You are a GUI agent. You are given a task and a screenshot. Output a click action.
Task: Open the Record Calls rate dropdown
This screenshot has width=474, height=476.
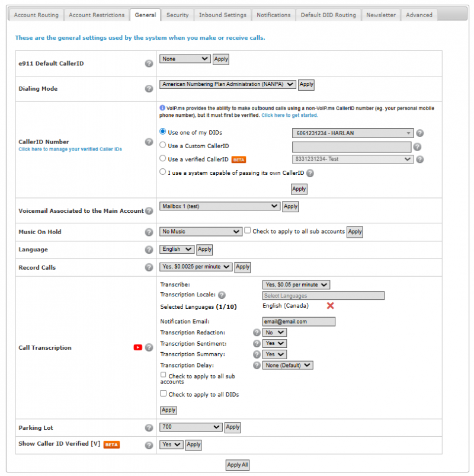pos(196,267)
